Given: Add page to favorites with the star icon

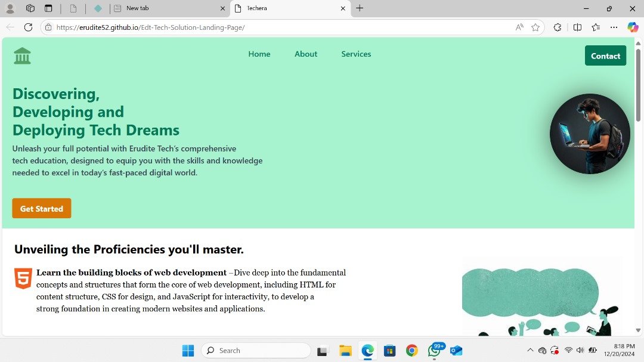Looking at the screenshot, I should pyautogui.click(x=535, y=27).
